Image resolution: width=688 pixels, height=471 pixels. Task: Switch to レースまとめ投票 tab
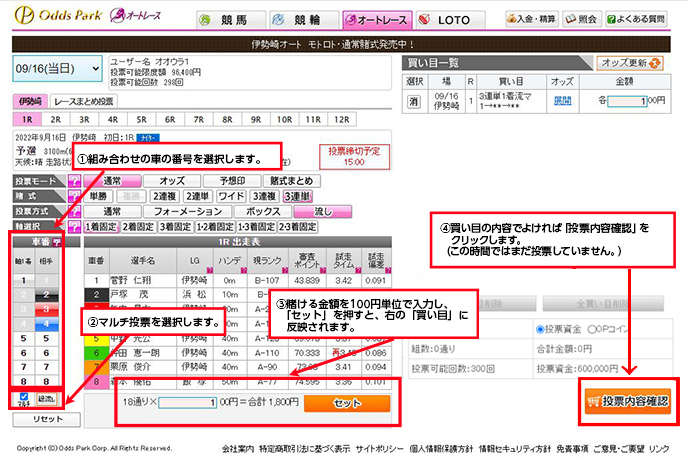[x=84, y=101]
